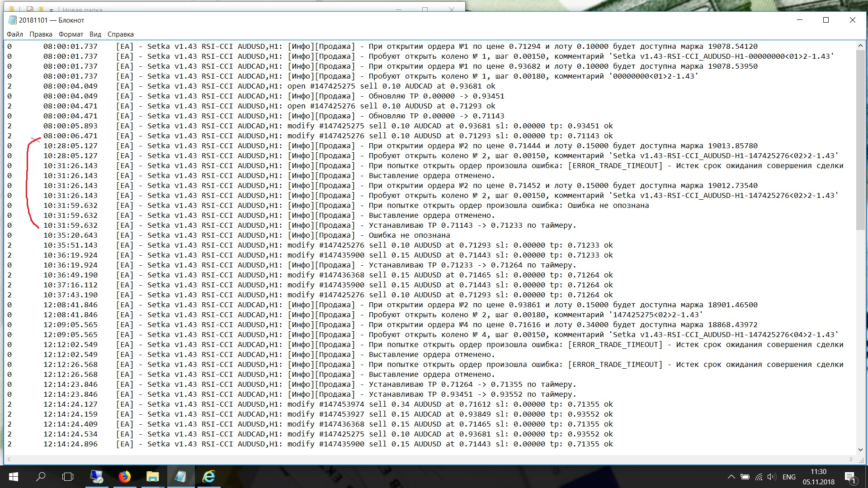The height and width of the screenshot is (488, 868).
Task: Click the timestamp 12:14:24.159
Action: click(x=71, y=414)
